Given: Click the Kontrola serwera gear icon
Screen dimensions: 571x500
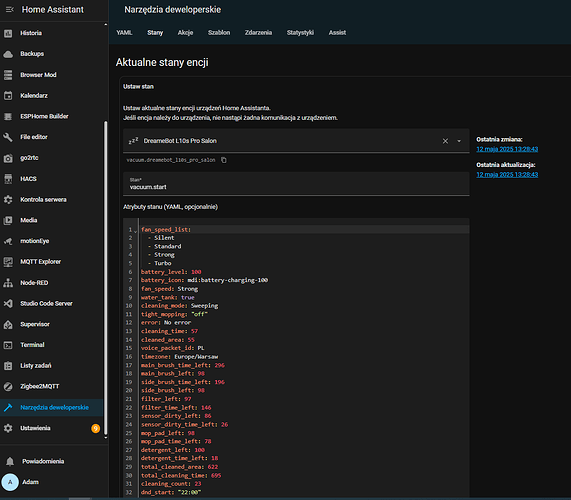Looking at the screenshot, I should coord(8,200).
